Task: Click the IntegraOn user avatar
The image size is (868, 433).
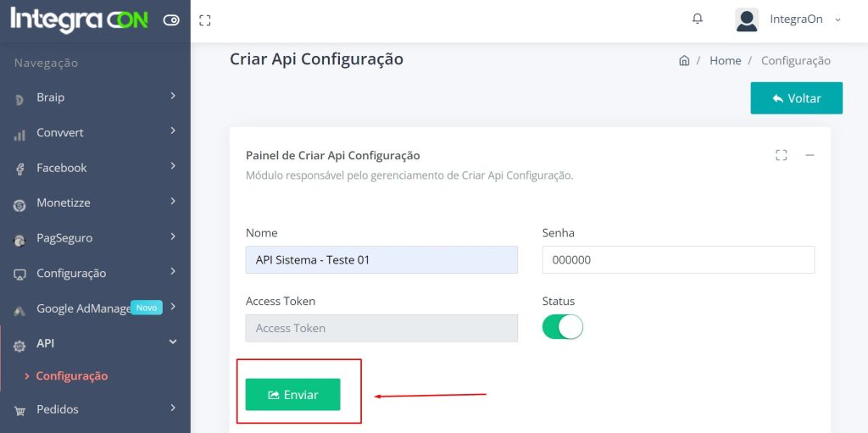Action: pyautogui.click(x=747, y=19)
